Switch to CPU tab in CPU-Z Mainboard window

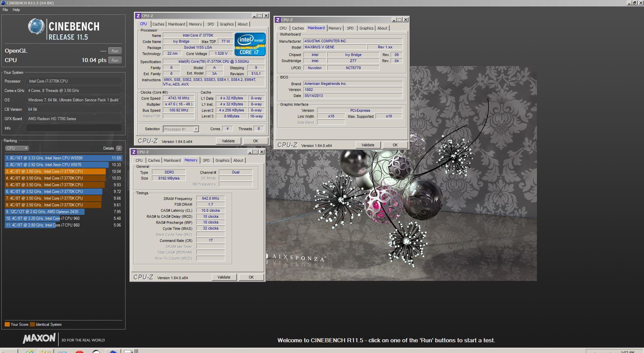(x=283, y=28)
